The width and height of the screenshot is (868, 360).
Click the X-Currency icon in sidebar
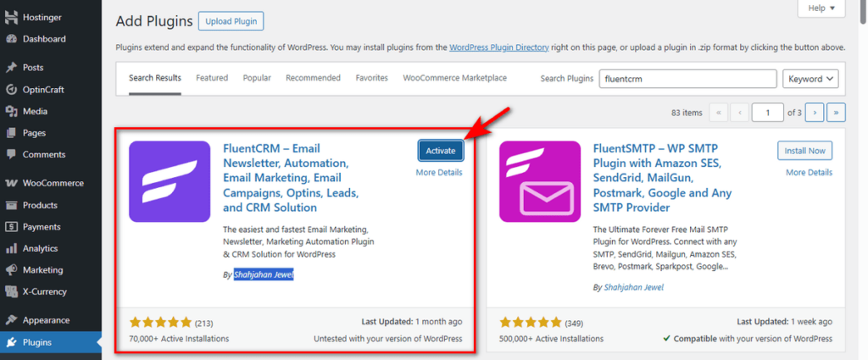tap(11, 291)
